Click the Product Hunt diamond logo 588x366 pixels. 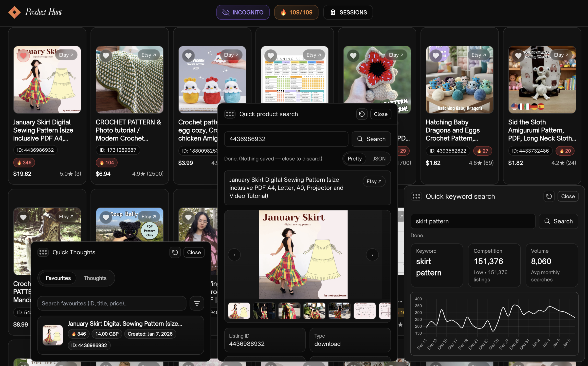tap(14, 12)
